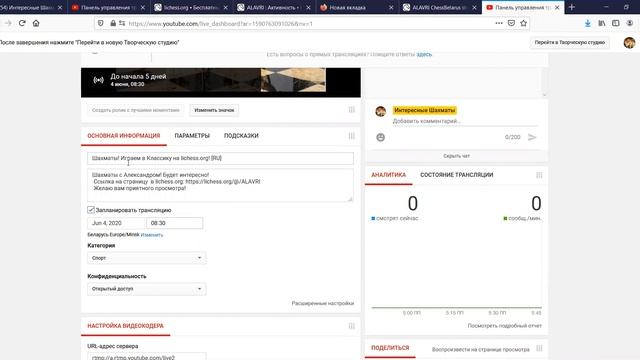The image size is (640, 360).
Task: Open the downloads arrow icon
Action: click(588, 23)
